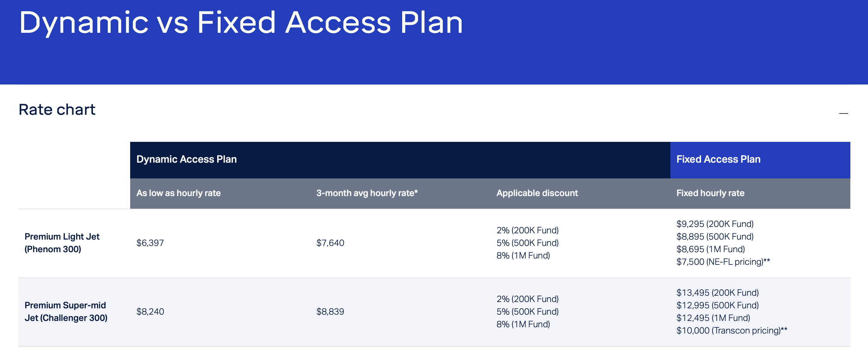Select the $13,495 (200K Fund) fixed rate
This screenshot has height=360, width=868.
point(718,293)
